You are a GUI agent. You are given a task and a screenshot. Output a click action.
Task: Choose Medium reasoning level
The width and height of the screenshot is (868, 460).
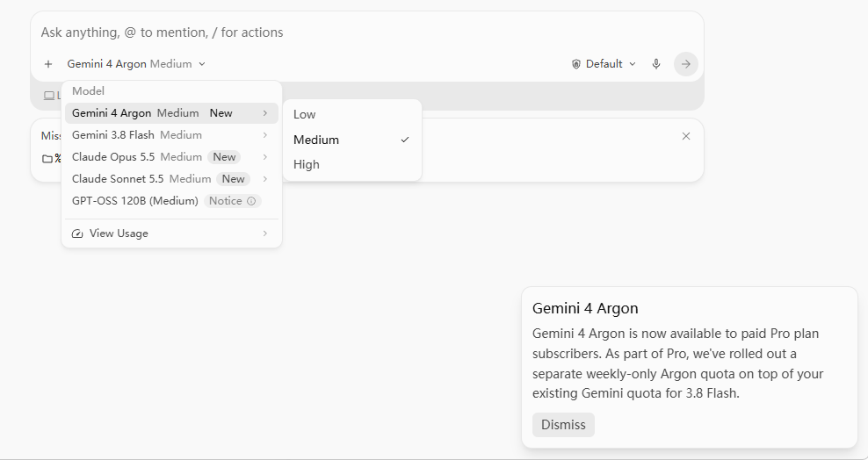point(352,140)
